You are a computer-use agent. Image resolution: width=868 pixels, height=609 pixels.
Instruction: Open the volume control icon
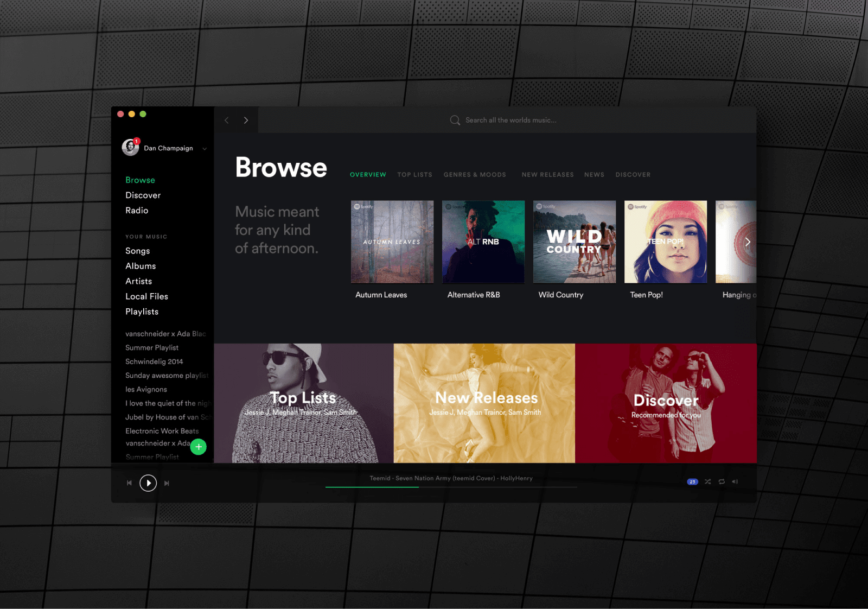(x=735, y=481)
